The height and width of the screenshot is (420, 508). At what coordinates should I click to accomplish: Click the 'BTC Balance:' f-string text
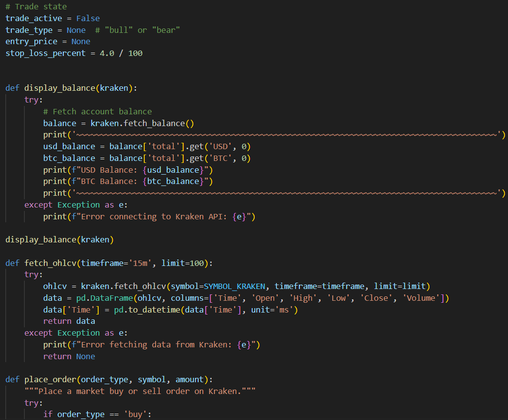coord(109,182)
